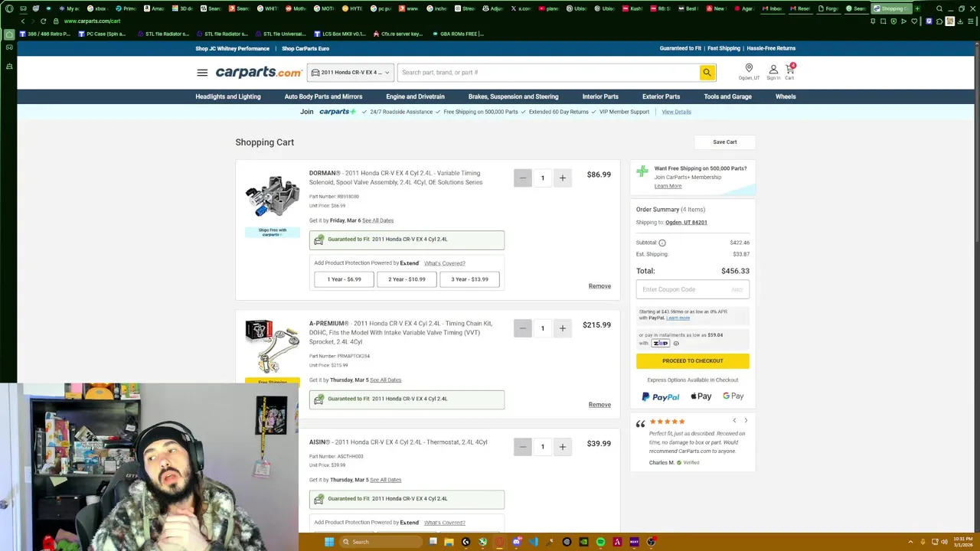The height and width of the screenshot is (551, 980).
Task: Open Brakes, Suspension and Steering menu
Action: click(x=513, y=97)
